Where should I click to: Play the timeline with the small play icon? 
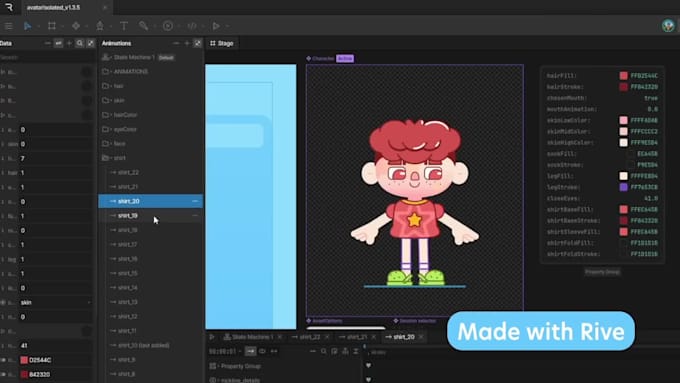point(212,337)
